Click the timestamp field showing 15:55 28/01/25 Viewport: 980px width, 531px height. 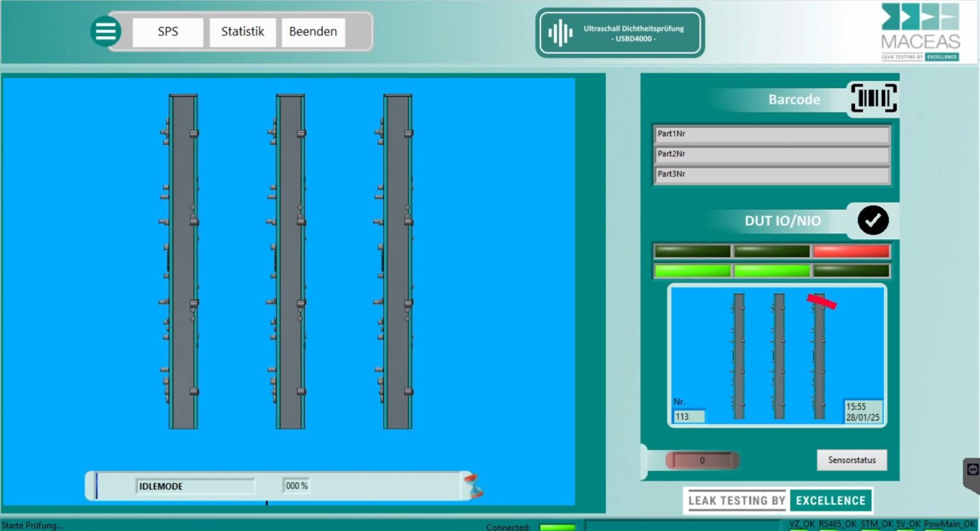(x=863, y=411)
